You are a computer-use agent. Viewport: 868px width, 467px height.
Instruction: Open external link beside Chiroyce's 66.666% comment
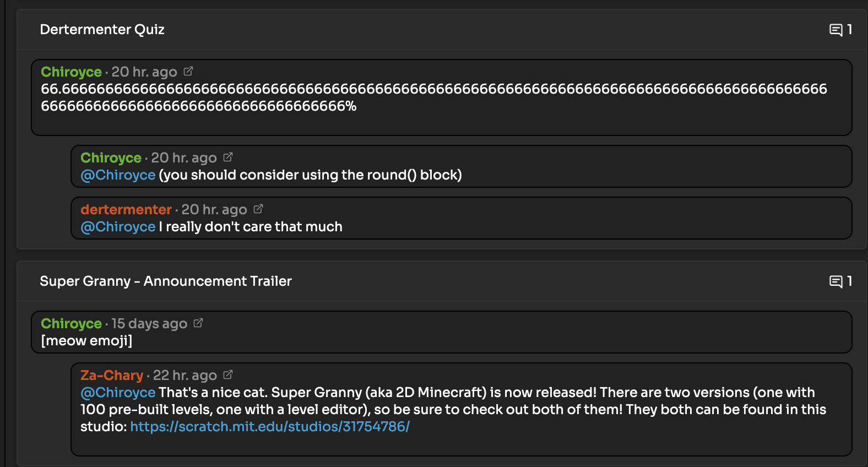click(189, 71)
